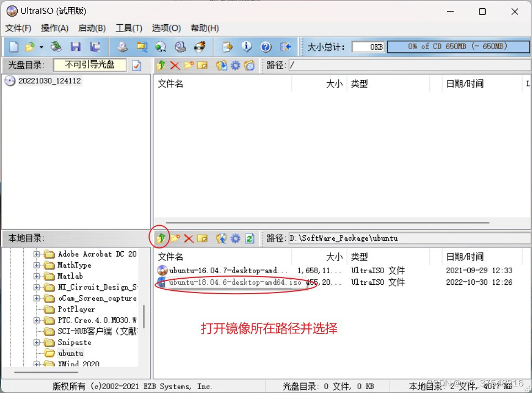
Task: Click the Exit door icon in toolbar
Action: coord(285,47)
